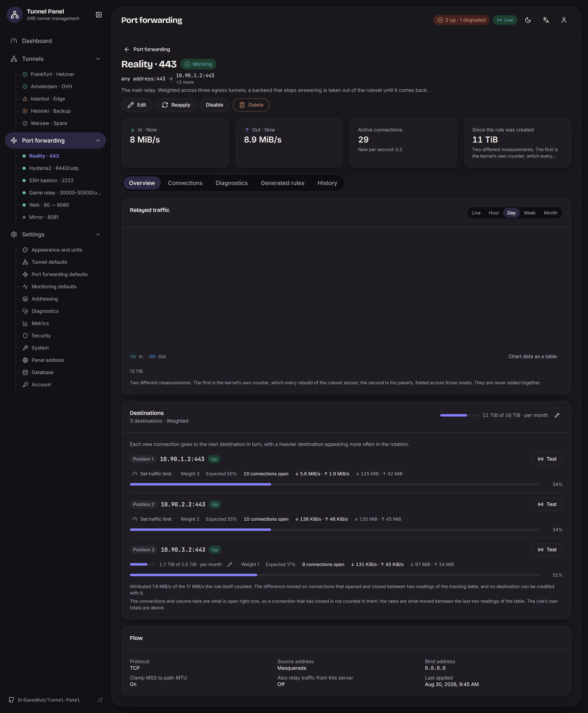Collapse the Settings section chevron

click(x=98, y=234)
